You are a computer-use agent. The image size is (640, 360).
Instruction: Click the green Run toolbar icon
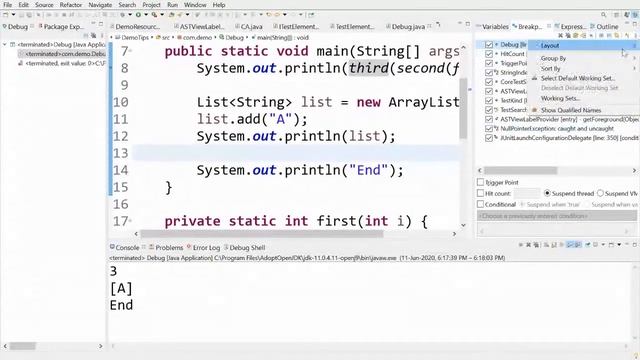(138, 15)
